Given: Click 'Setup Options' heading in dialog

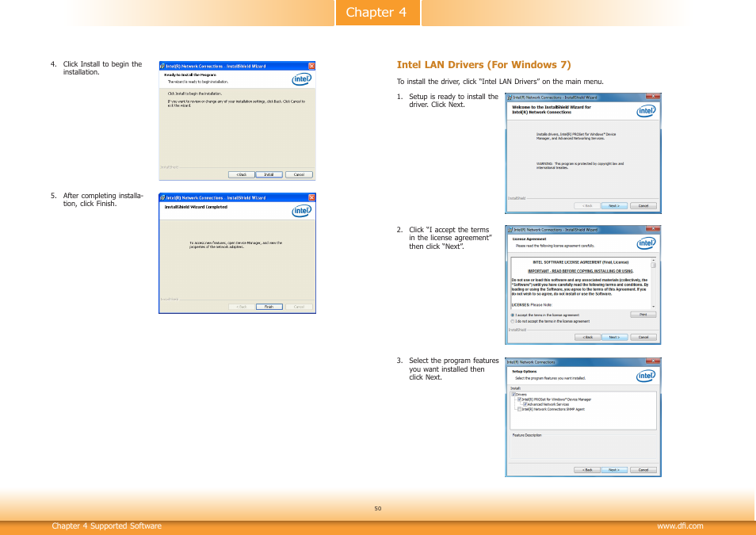Looking at the screenshot, I should tap(524, 372).
